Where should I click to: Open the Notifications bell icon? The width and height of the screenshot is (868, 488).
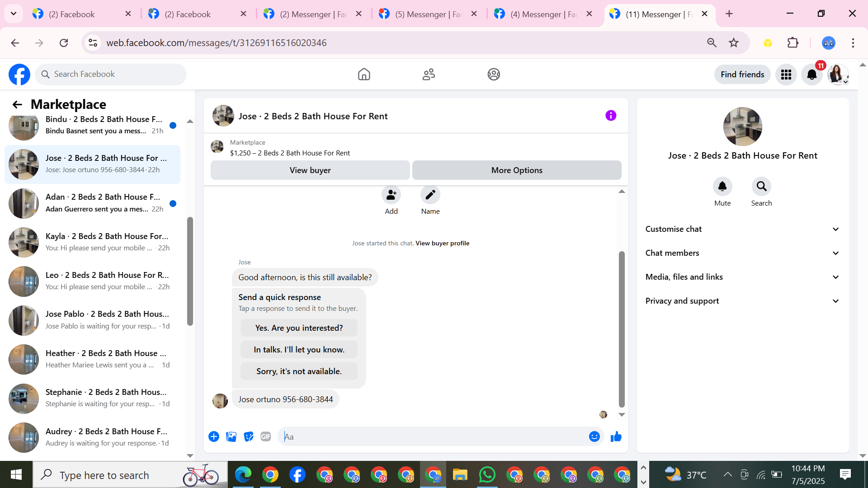pyautogui.click(x=811, y=75)
